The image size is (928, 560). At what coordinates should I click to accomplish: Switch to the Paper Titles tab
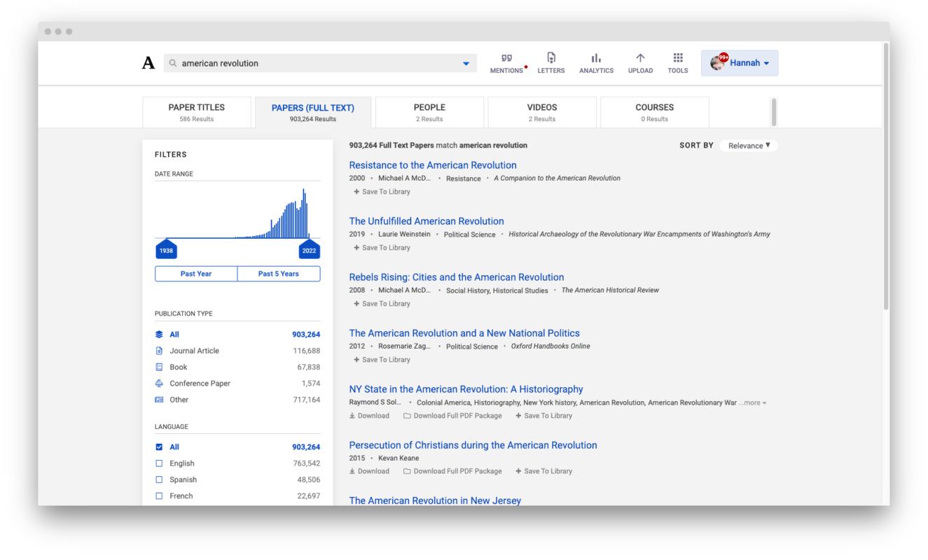(x=197, y=112)
